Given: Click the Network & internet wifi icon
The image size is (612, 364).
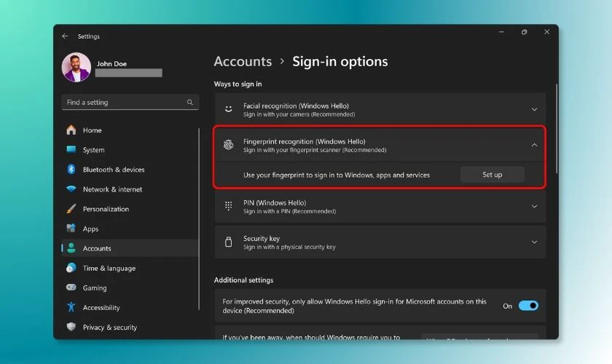Looking at the screenshot, I should point(71,189).
